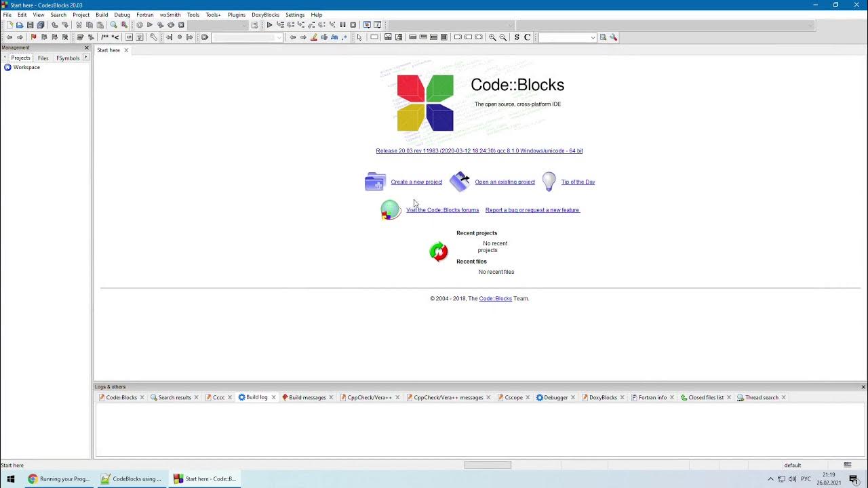Click the Open an existing project link

(x=505, y=182)
